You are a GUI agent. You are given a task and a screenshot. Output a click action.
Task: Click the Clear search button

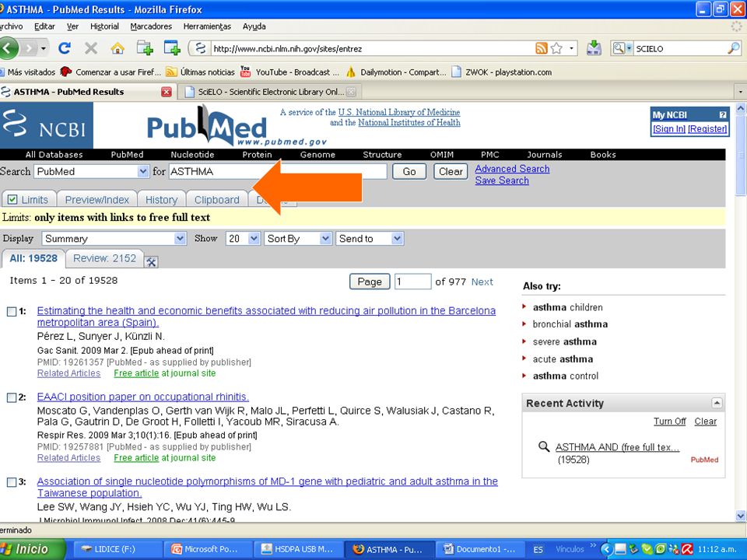pyautogui.click(x=451, y=171)
